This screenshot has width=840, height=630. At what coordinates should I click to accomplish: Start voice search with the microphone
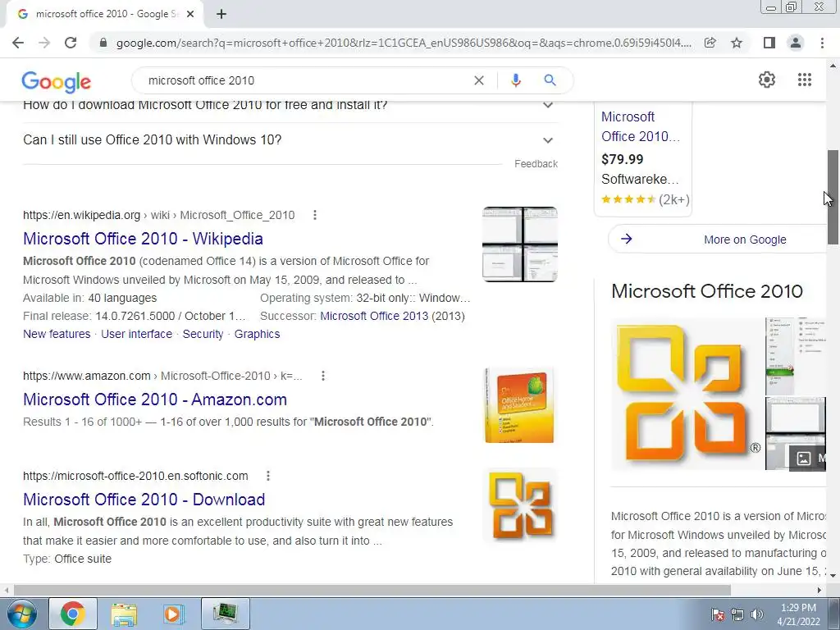click(x=515, y=80)
